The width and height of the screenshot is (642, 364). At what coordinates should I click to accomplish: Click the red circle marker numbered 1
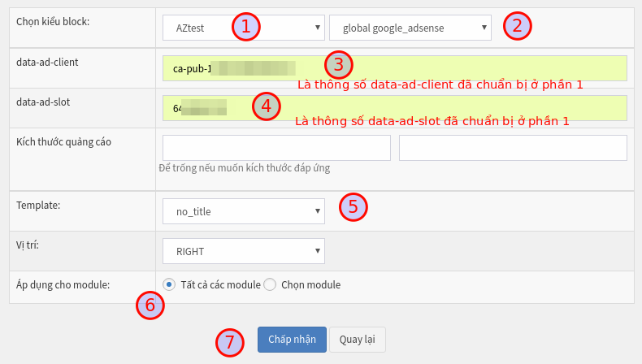[x=246, y=27]
